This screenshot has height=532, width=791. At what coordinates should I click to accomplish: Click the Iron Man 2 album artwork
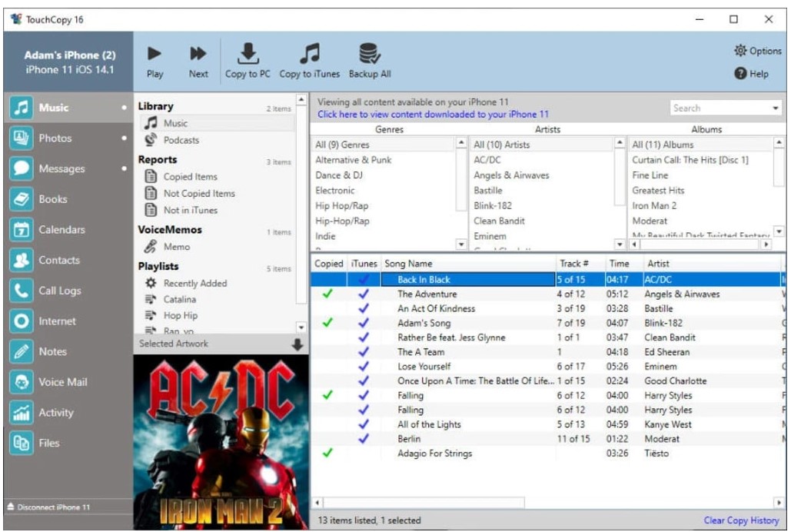tap(221, 442)
